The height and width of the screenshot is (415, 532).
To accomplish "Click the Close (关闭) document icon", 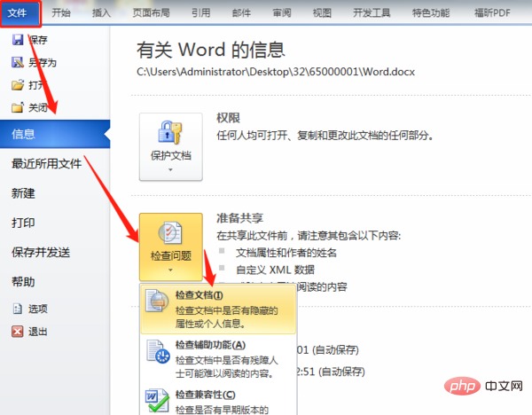I will (x=16, y=107).
